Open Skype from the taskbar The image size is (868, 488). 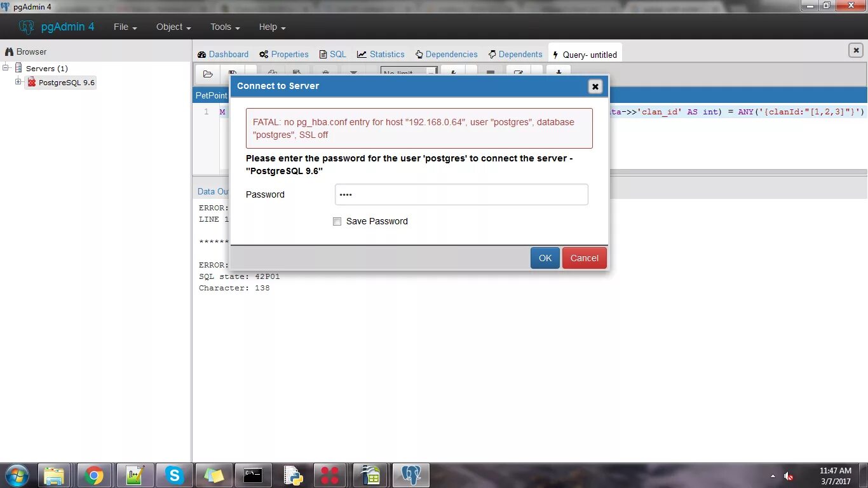click(x=174, y=475)
